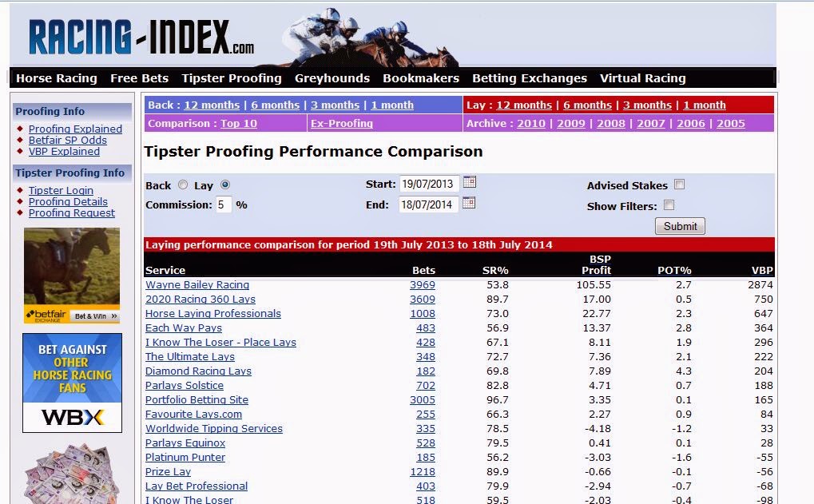Open I Know The Loser - Place Lays
The width and height of the screenshot is (814, 504).
(220, 343)
